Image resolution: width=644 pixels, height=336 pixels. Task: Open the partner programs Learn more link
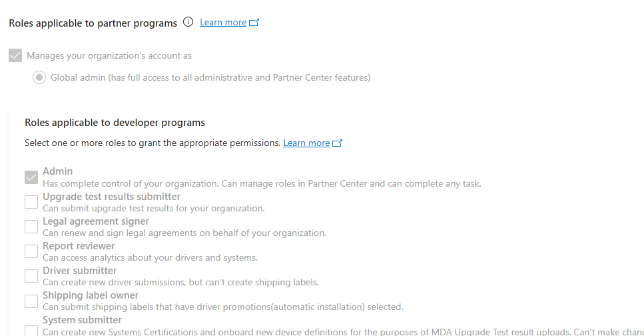pyautogui.click(x=223, y=23)
